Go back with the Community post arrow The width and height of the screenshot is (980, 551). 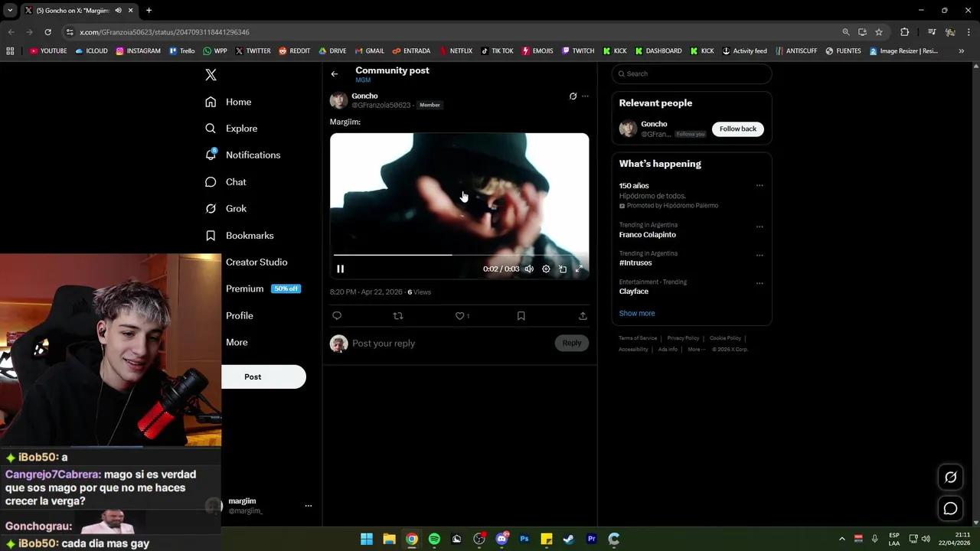pos(335,74)
